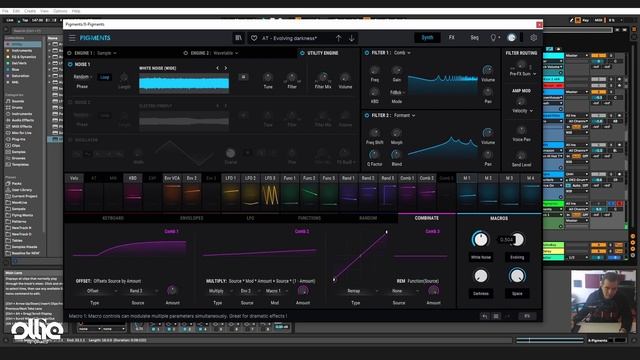Enable the Oscillator section

pyautogui.click(x=70, y=140)
